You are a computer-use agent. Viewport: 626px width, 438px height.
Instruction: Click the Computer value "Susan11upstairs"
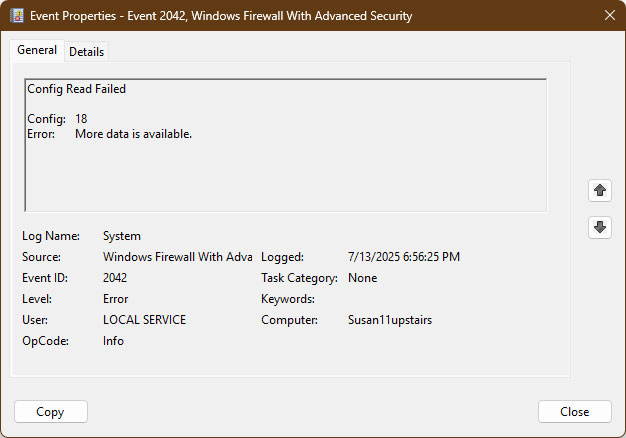[x=390, y=320]
